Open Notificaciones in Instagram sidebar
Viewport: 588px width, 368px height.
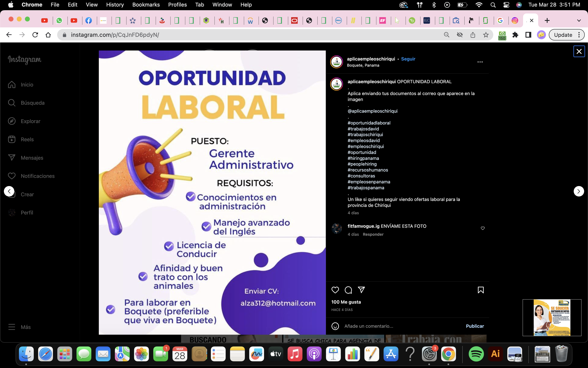pyautogui.click(x=31, y=176)
